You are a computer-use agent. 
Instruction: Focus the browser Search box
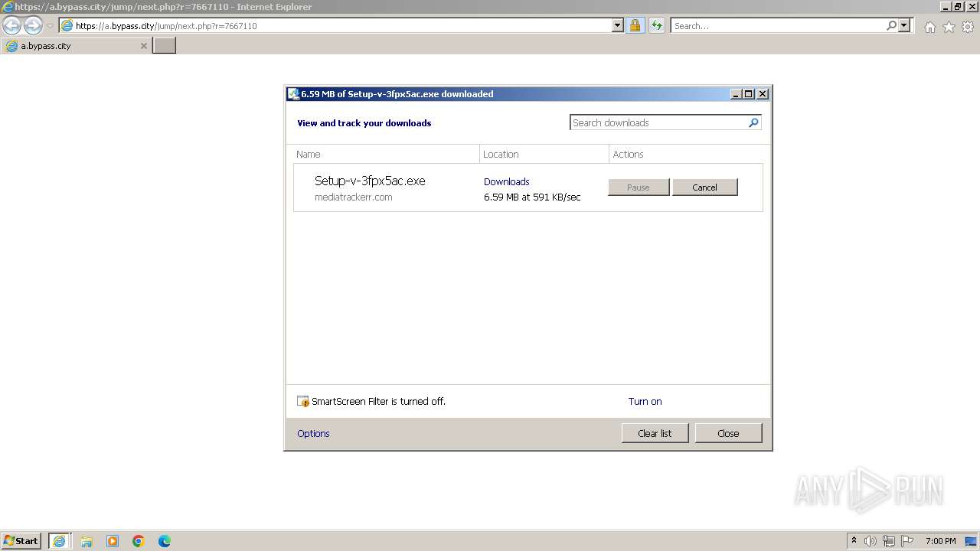pyautogui.click(x=777, y=25)
